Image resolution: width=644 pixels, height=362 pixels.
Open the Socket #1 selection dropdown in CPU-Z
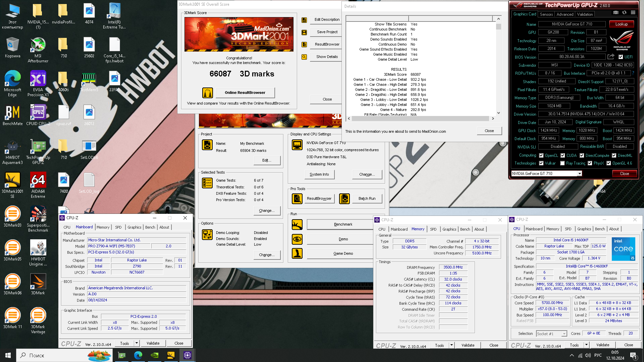[x=551, y=334]
